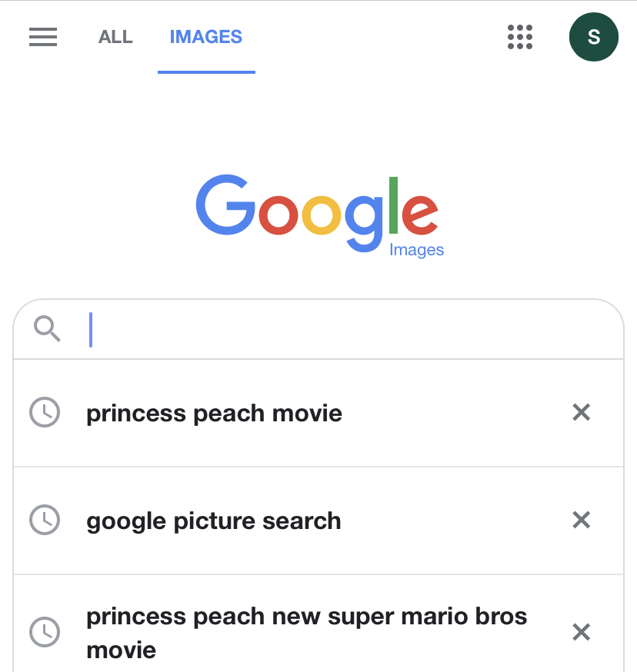This screenshot has height=672, width=637.
Task: Choose the 'google picture search' suggestion
Action: tap(213, 521)
